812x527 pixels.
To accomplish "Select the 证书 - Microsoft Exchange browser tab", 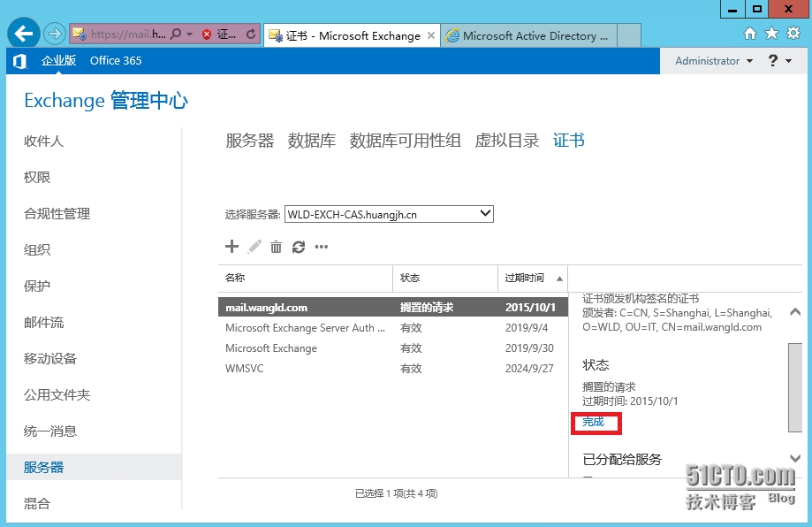I will click(352, 35).
